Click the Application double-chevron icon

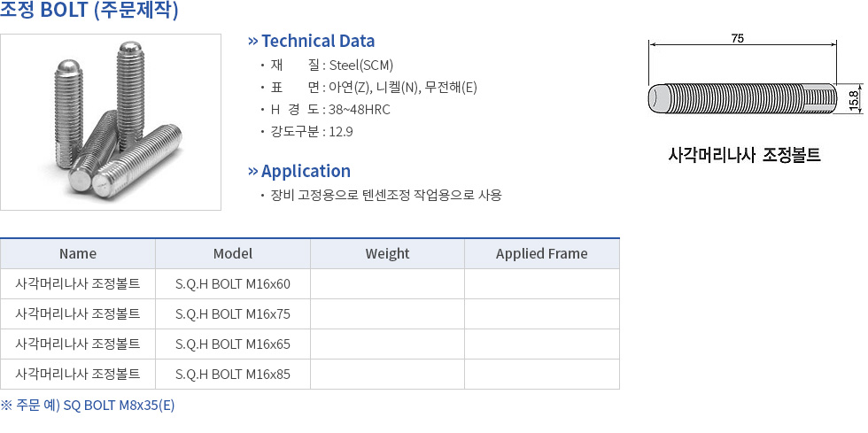[253, 171]
